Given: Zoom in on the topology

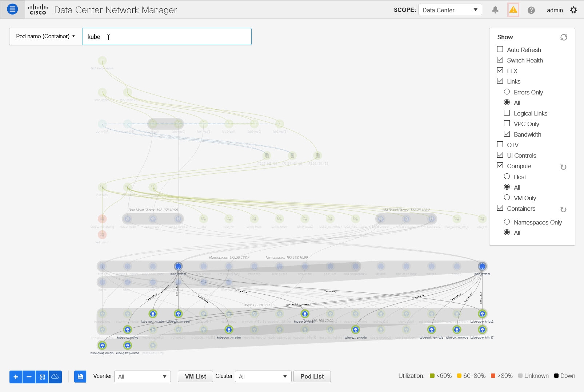Looking at the screenshot, I should [16, 377].
